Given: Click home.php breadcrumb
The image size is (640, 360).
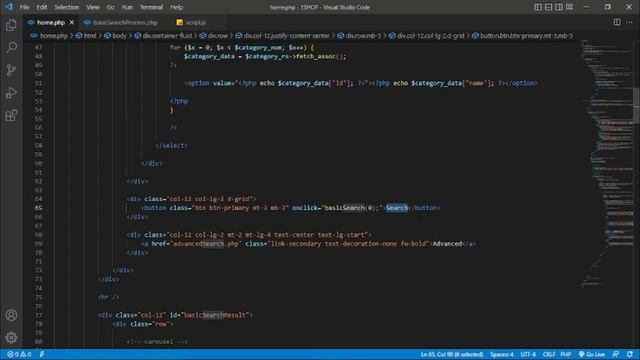Looking at the screenshot, I should 53,36.
